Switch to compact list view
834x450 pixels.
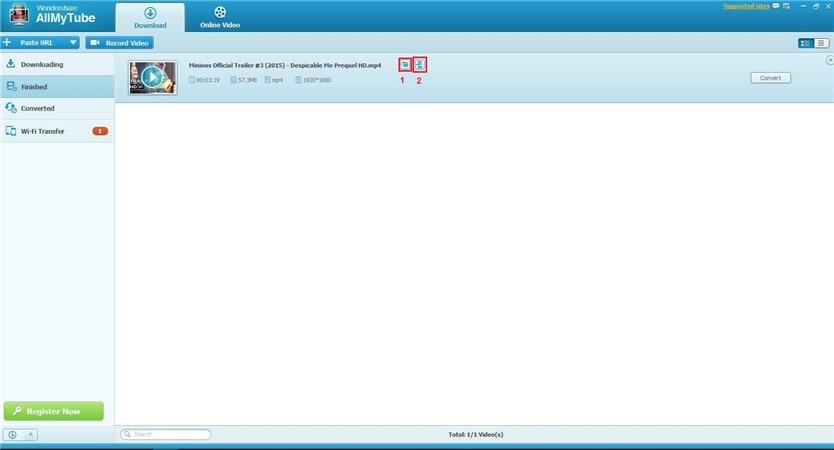pyautogui.click(x=821, y=43)
